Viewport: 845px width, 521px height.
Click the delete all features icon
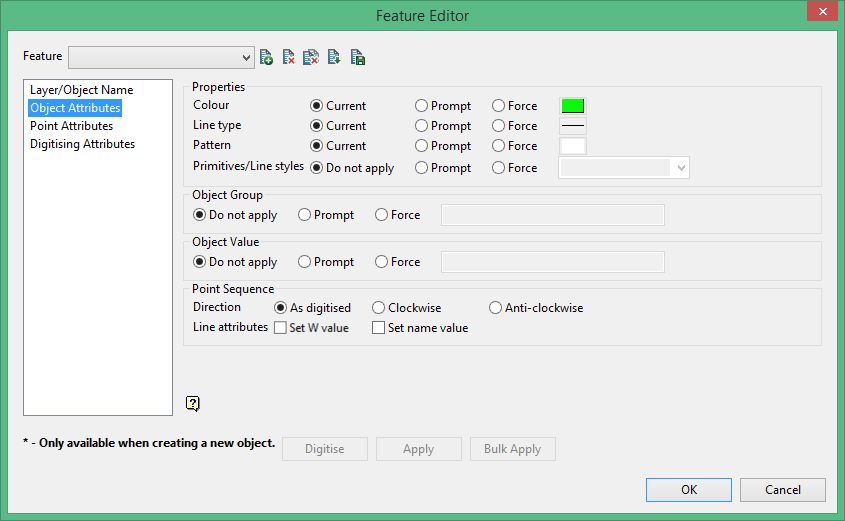pos(311,57)
